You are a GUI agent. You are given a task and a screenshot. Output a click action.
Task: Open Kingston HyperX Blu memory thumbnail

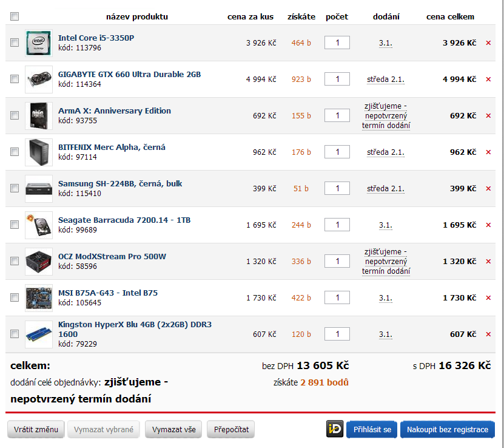click(x=39, y=334)
